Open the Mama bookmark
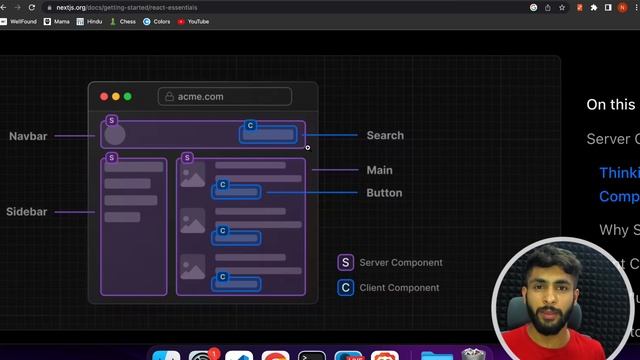Image resolution: width=640 pixels, height=360 pixels. 57,22
